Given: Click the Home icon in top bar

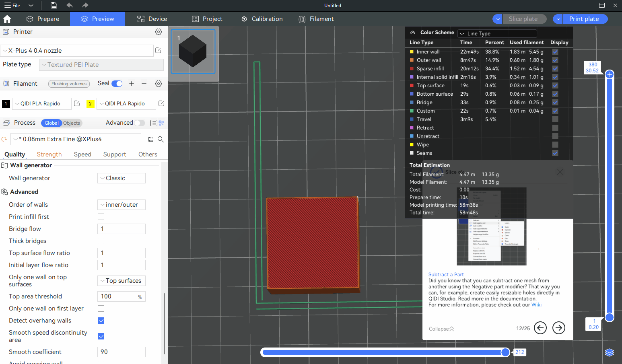Looking at the screenshot, I should point(7,19).
